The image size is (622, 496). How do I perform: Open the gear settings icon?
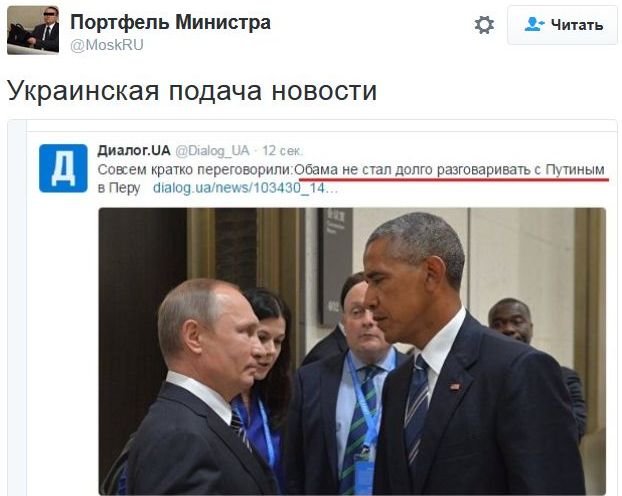[x=484, y=25]
